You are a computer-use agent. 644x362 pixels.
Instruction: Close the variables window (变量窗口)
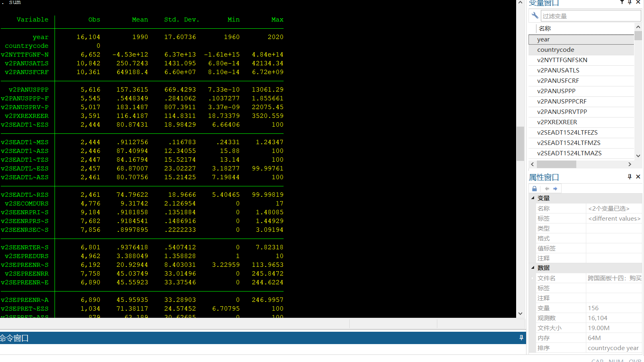tap(638, 2)
